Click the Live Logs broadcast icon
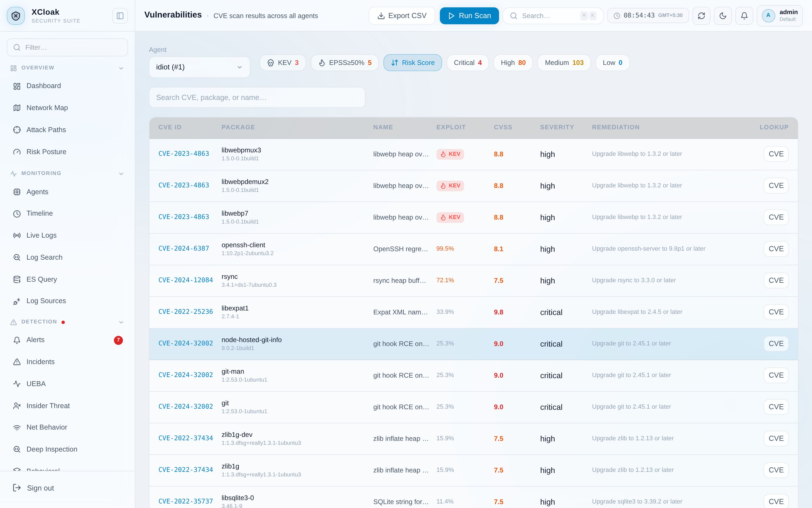The image size is (812, 508). pos(17,236)
